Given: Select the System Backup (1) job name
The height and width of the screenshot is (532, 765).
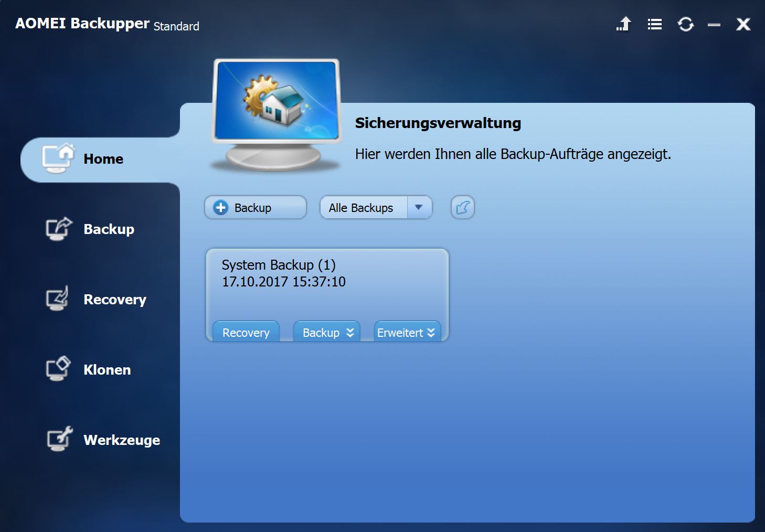Looking at the screenshot, I should [279, 265].
